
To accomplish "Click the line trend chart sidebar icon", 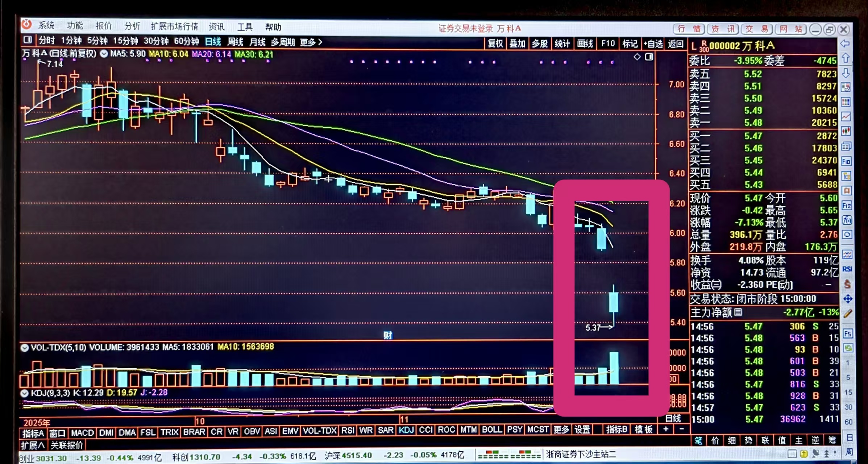I will 846,116.
